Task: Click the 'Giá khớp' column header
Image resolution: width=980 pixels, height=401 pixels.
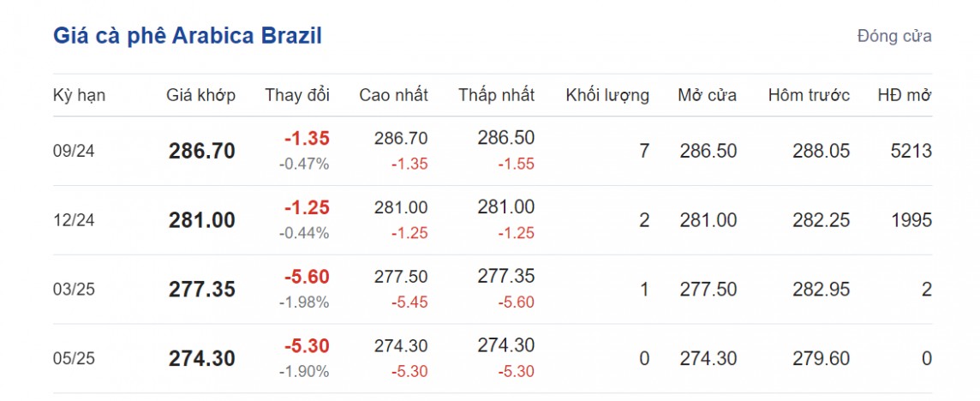Action: click(x=200, y=95)
